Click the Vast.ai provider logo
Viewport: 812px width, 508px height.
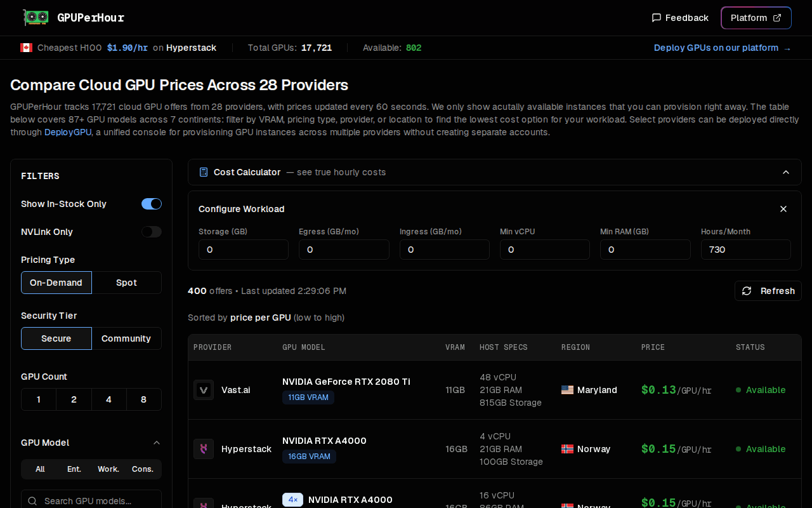pos(204,390)
